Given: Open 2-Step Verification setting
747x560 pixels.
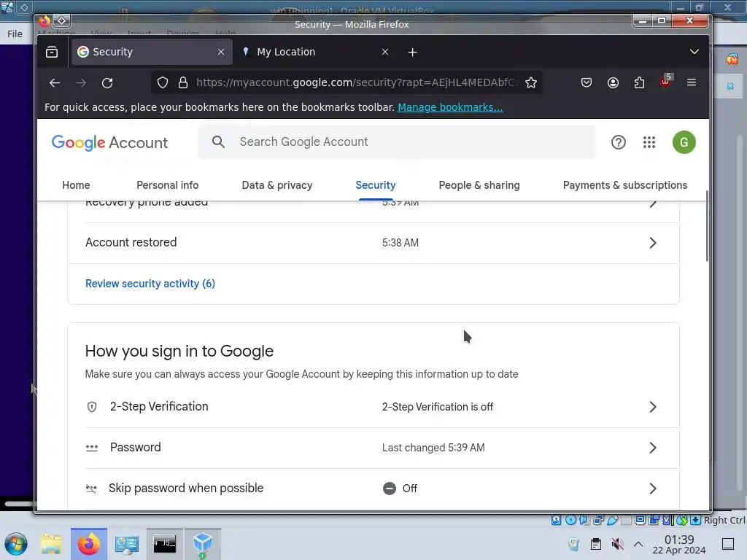Looking at the screenshot, I should pyautogui.click(x=373, y=407).
